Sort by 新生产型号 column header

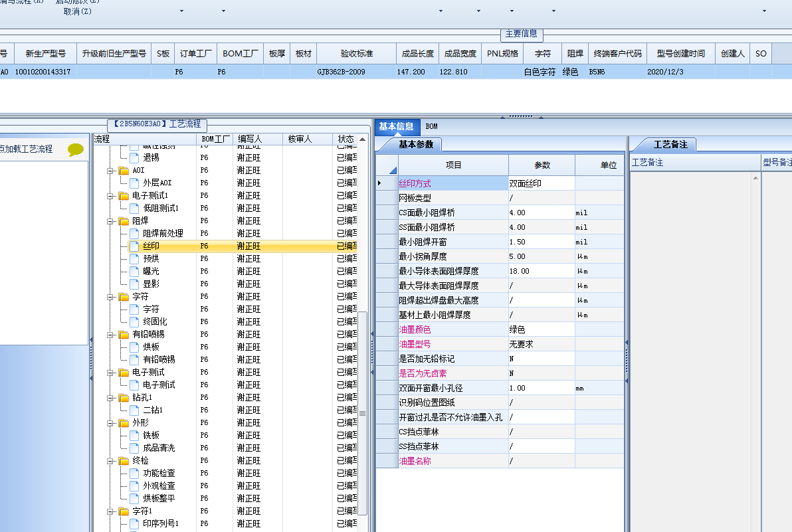tap(45, 54)
